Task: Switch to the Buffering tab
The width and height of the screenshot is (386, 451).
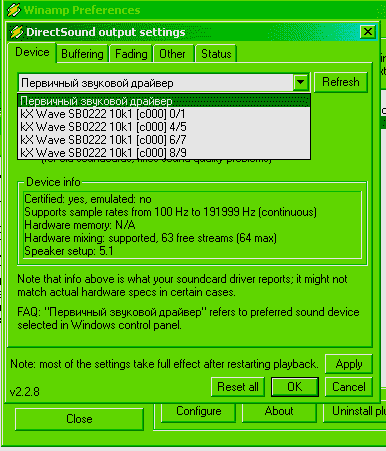Action: coord(82,54)
